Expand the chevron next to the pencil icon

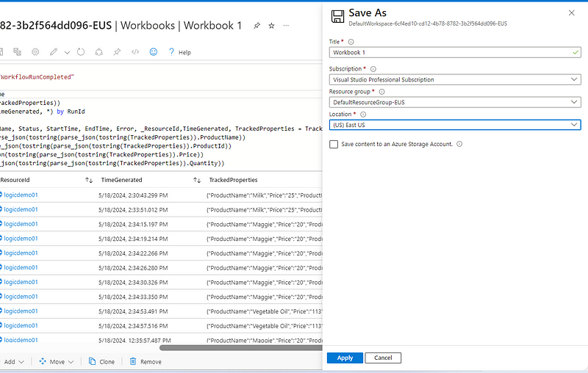67,52
